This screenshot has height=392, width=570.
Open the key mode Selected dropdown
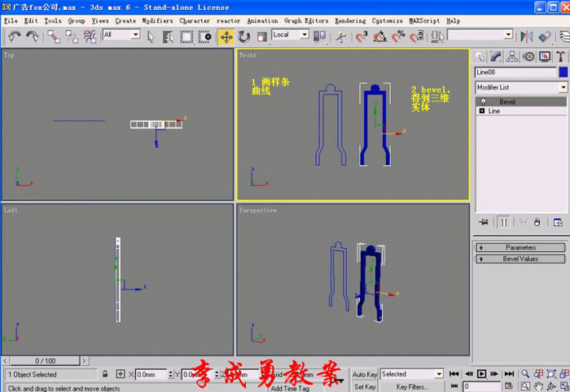click(x=412, y=374)
